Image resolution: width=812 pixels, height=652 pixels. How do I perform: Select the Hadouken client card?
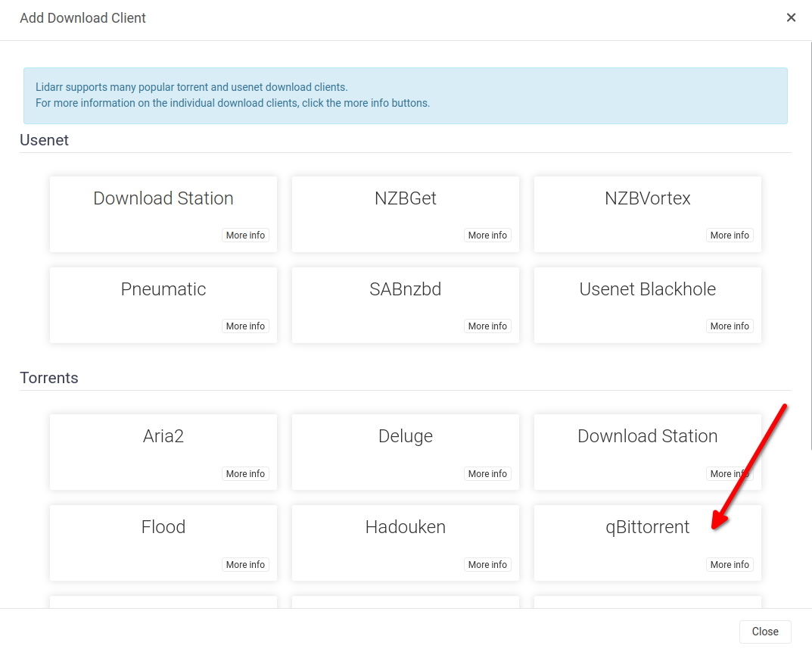tap(406, 543)
